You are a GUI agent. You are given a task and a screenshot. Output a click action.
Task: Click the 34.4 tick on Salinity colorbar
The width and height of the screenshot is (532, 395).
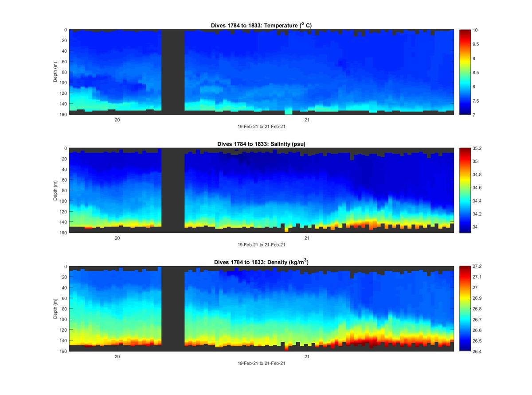[478, 201]
